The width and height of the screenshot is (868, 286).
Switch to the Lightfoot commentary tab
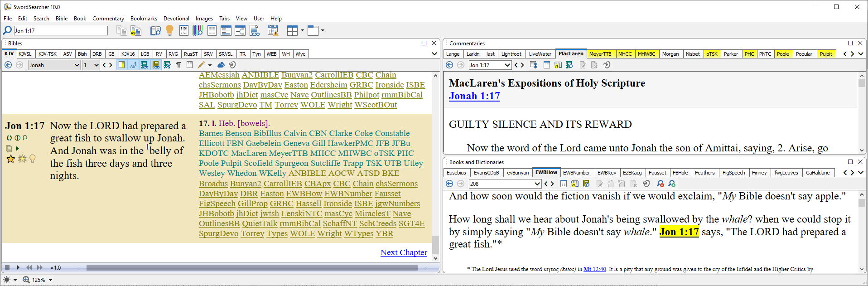tap(511, 54)
